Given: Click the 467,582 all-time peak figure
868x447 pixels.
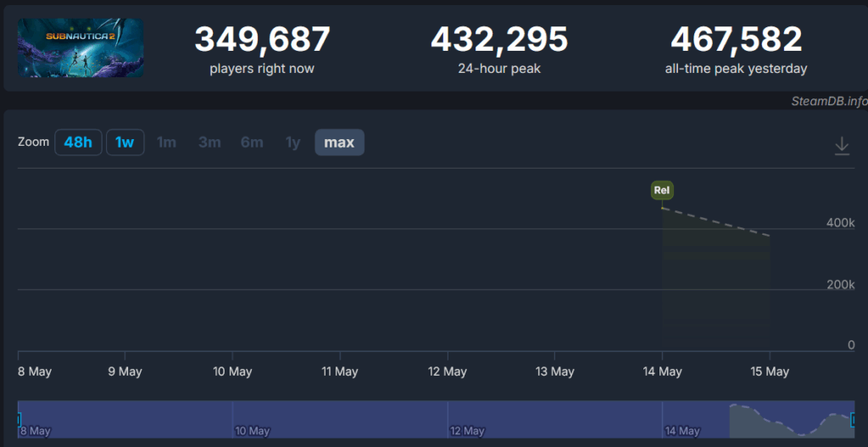Looking at the screenshot, I should click(x=737, y=39).
